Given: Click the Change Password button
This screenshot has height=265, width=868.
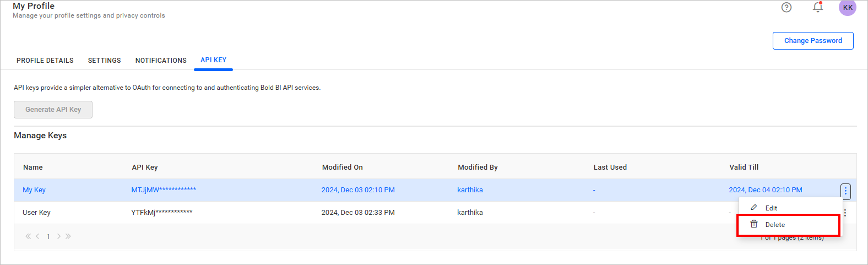Looking at the screenshot, I should [x=813, y=41].
